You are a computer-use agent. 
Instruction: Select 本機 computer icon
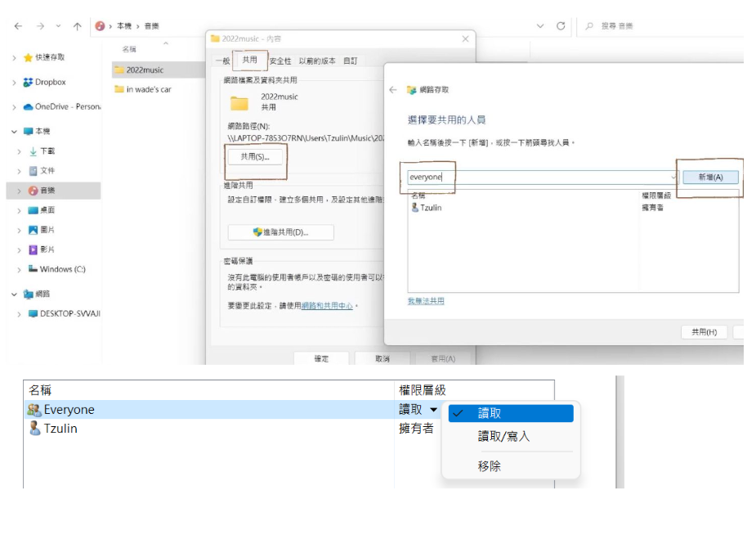point(28,131)
